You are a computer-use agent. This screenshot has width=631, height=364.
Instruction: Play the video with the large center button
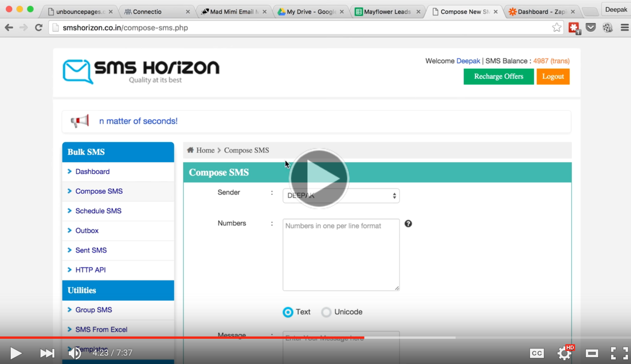(x=319, y=179)
